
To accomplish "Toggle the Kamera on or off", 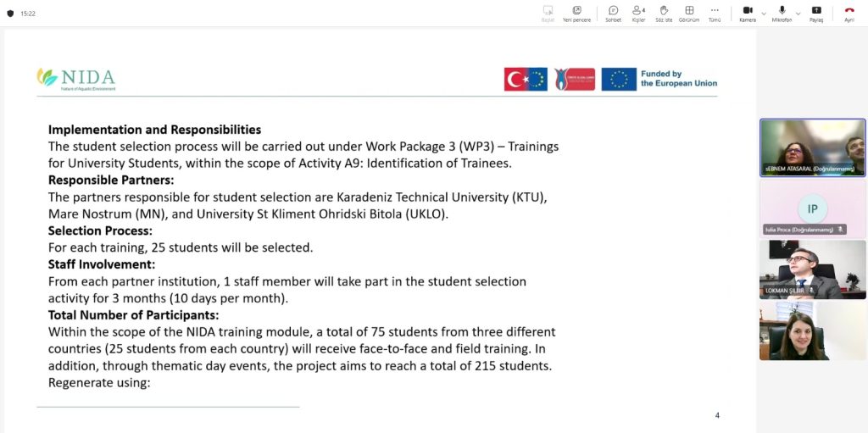I will 747,13.
